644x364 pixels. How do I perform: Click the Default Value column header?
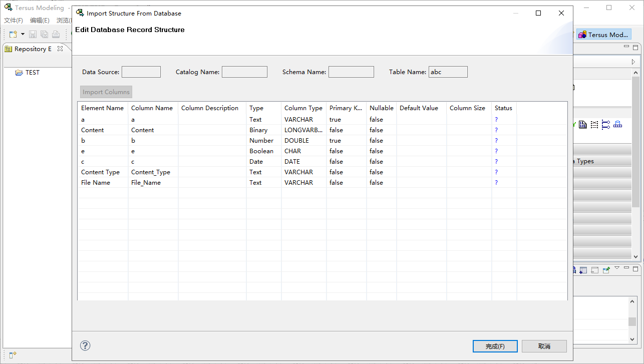pos(421,108)
